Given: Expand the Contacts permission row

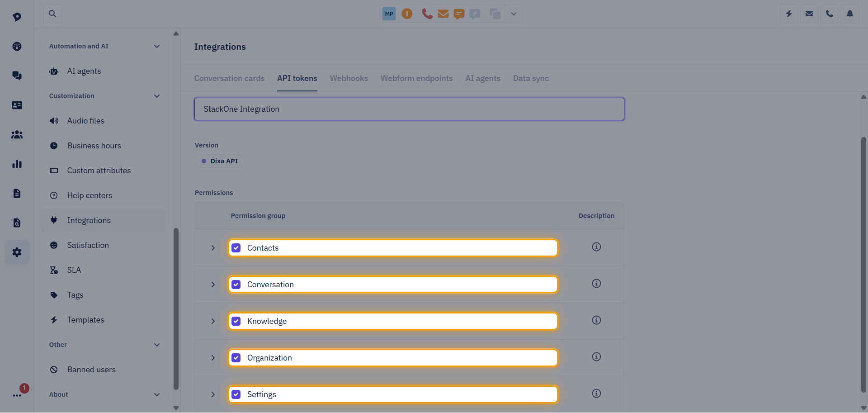Looking at the screenshot, I should (x=213, y=248).
